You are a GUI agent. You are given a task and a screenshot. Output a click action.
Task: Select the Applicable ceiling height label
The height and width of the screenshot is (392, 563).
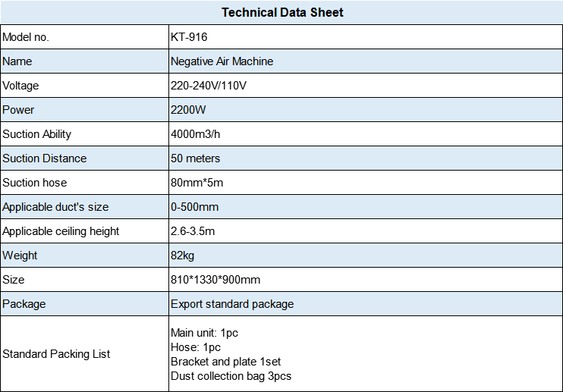[61, 231]
